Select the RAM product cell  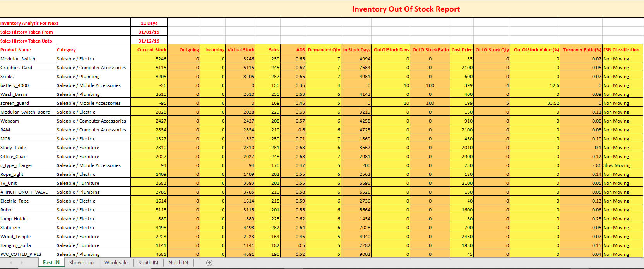click(28, 129)
